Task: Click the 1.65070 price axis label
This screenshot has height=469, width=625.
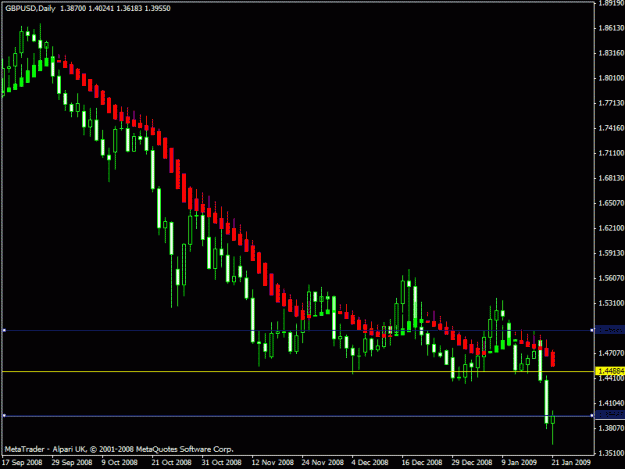Action: (x=611, y=203)
